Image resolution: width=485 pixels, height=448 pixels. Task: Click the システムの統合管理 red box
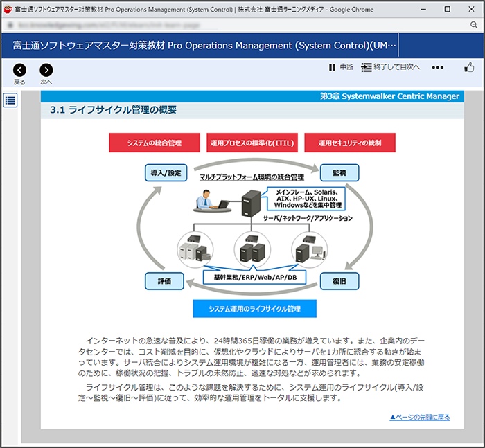155,143
